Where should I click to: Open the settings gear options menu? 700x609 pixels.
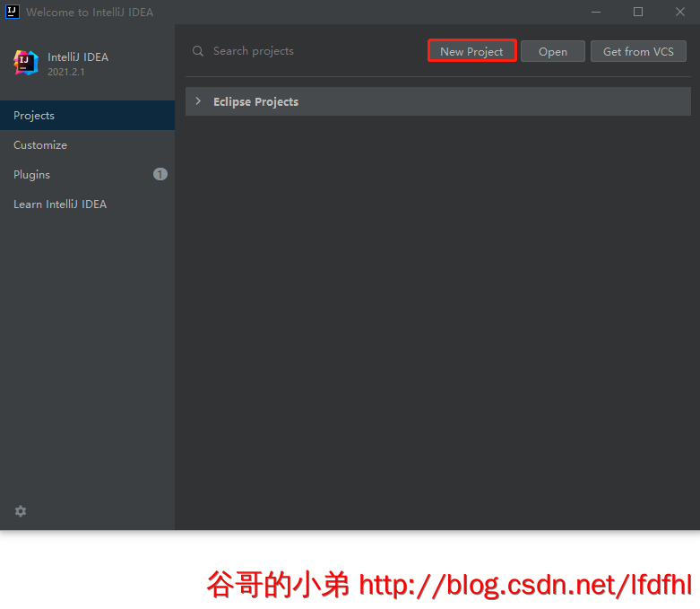(x=21, y=510)
